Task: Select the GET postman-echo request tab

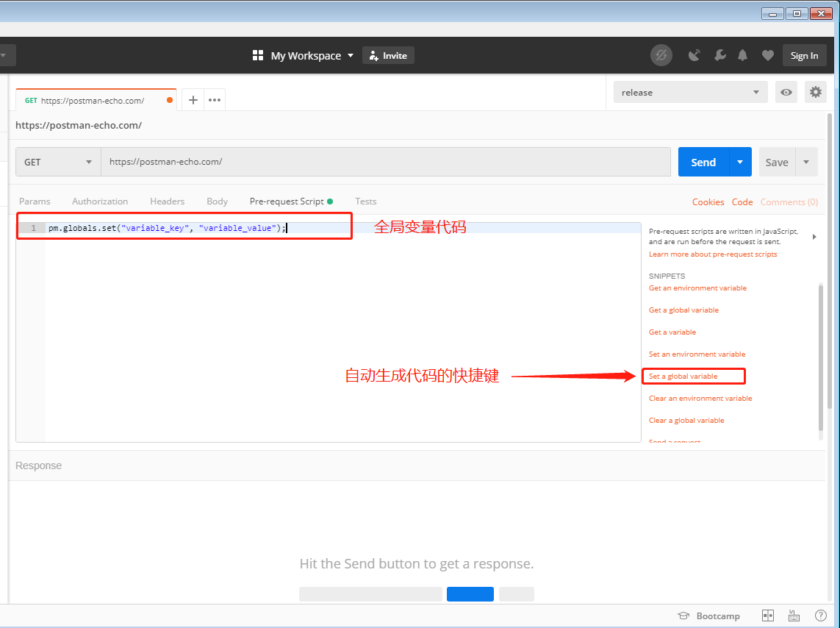Action: [x=96, y=100]
